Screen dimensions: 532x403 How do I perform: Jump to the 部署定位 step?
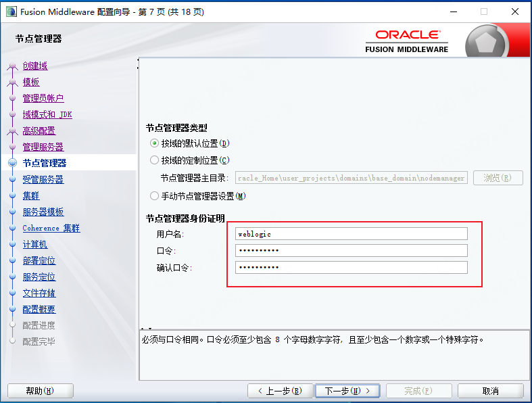click(x=39, y=261)
